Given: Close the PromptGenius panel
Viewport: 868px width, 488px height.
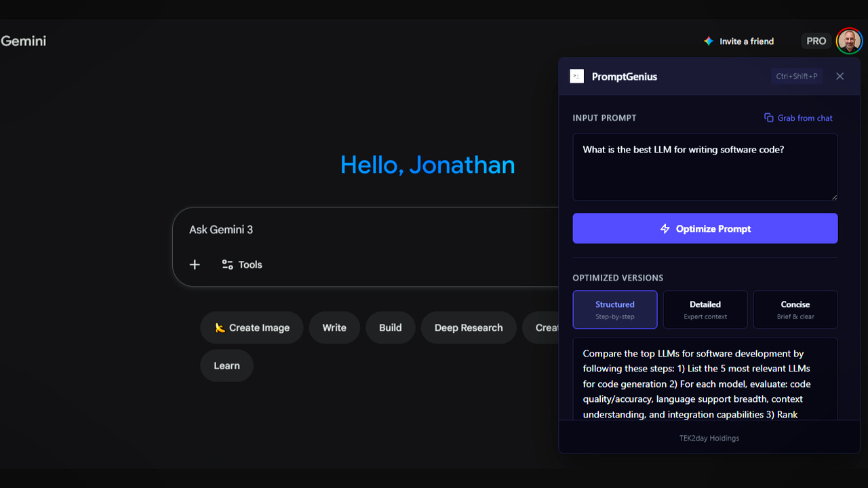Looking at the screenshot, I should [x=840, y=77].
